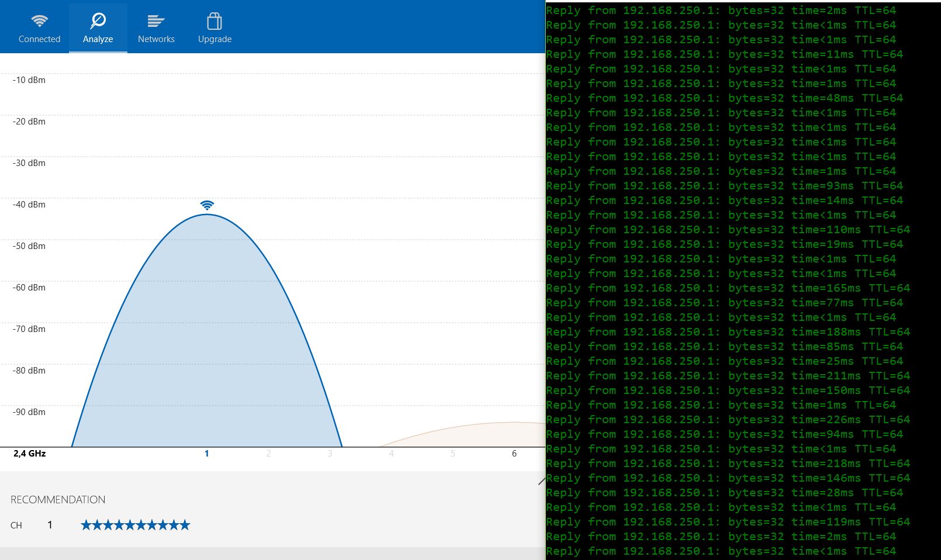
Task: Click the -40 dBm axis label
Action: (29, 205)
